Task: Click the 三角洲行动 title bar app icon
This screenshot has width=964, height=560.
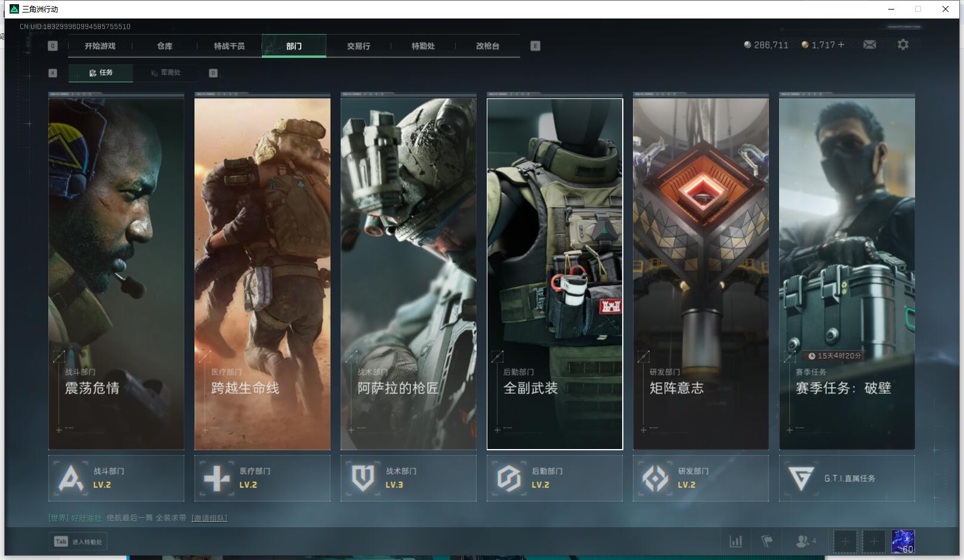Action: coord(14,9)
